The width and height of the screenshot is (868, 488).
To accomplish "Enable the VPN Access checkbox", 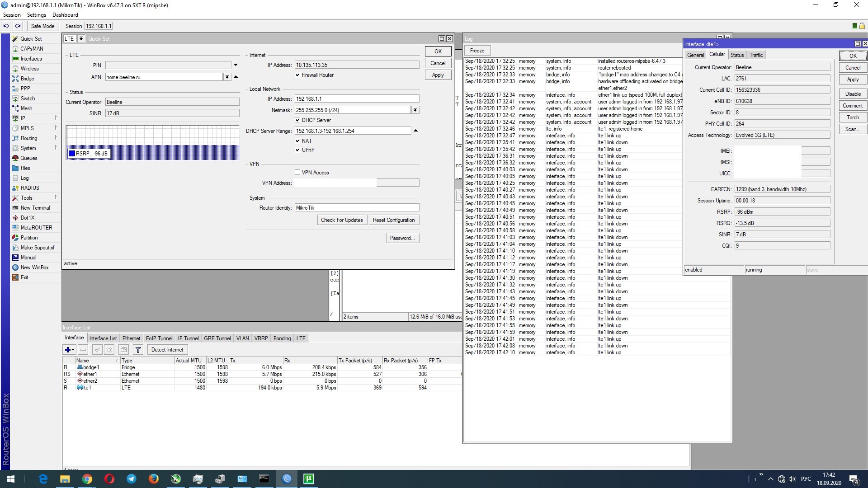I will (x=297, y=173).
